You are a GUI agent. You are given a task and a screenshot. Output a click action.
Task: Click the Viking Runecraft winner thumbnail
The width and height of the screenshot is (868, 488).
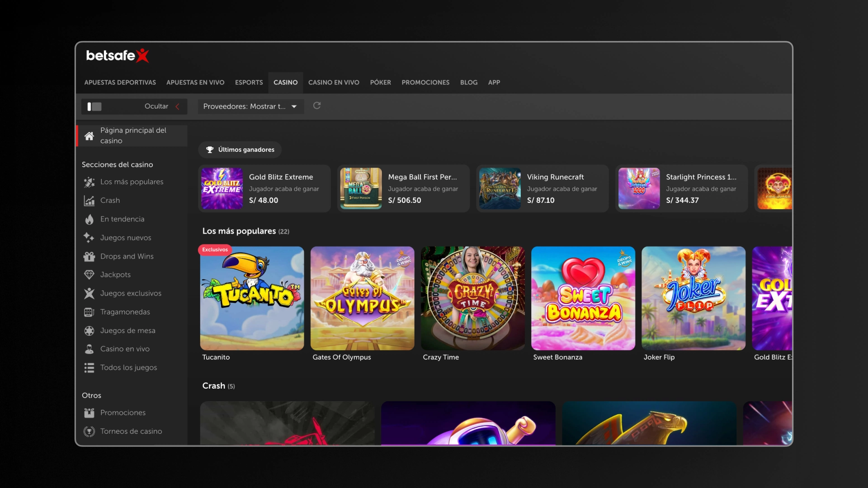[x=500, y=188]
